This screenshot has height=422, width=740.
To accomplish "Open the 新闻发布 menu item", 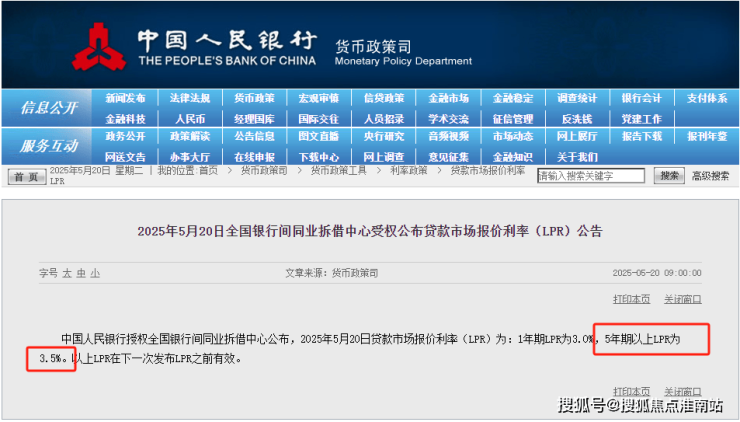I will click(x=125, y=98).
